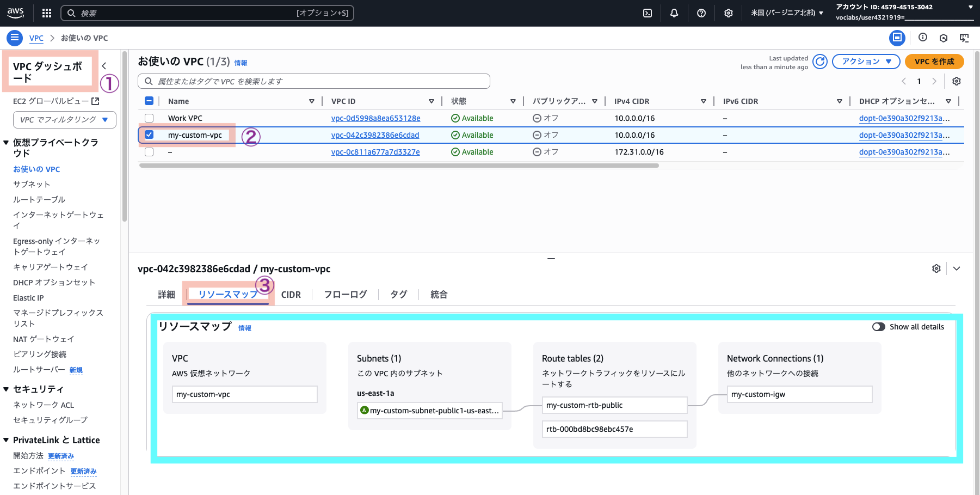980x495 pixels.
Task: Open the リソースマップ 情報 link
Action: [x=245, y=328]
